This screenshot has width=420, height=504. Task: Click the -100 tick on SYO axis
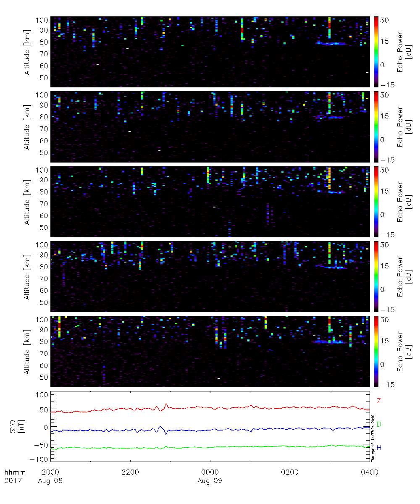click(x=38, y=460)
